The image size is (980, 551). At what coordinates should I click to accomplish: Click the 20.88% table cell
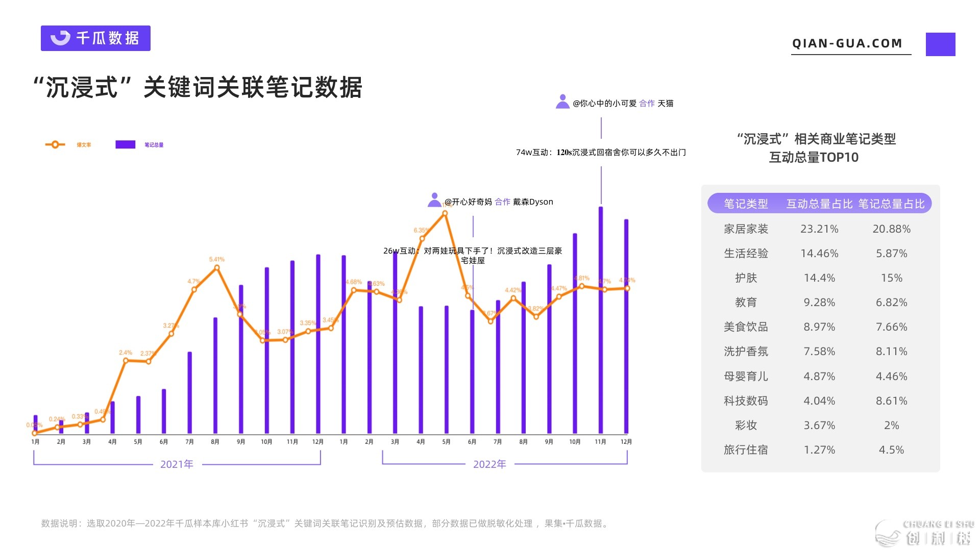pos(892,229)
